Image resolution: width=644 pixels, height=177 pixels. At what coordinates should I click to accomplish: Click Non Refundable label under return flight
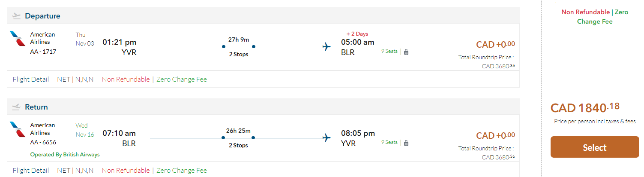126,171
